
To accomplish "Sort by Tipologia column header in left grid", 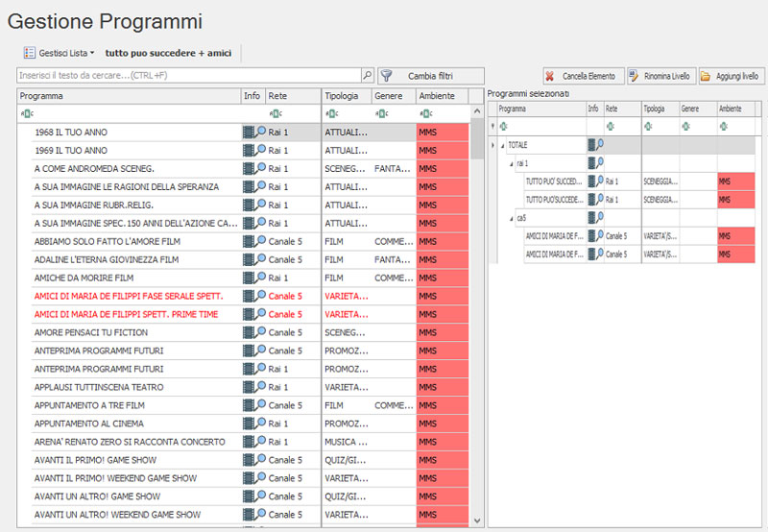I will coord(343,96).
